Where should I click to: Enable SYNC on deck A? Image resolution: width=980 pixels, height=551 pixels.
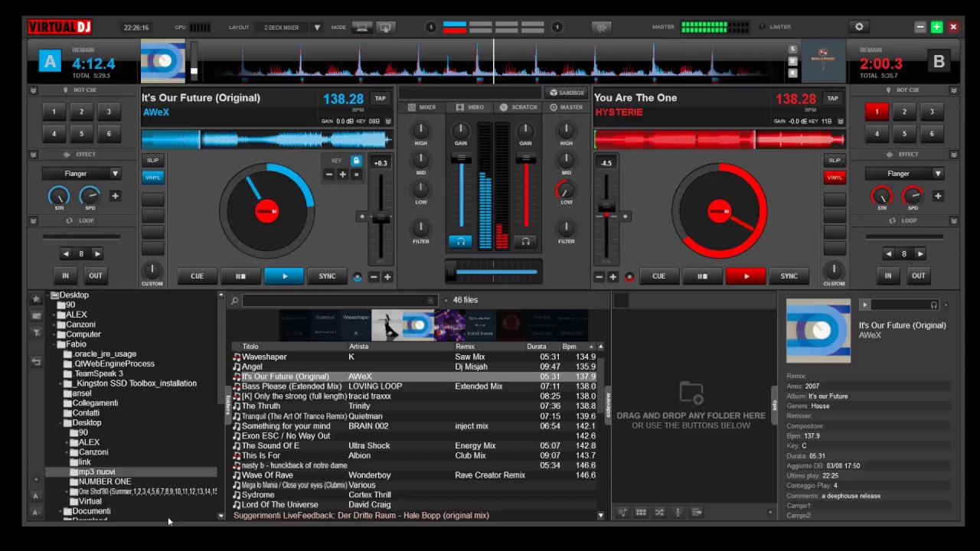(327, 276)
